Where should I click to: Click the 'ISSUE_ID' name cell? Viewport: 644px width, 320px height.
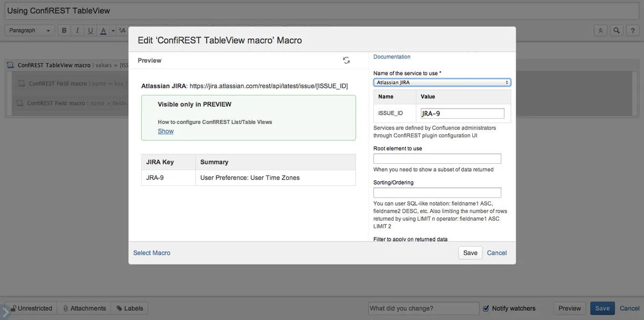pos(395,113)
